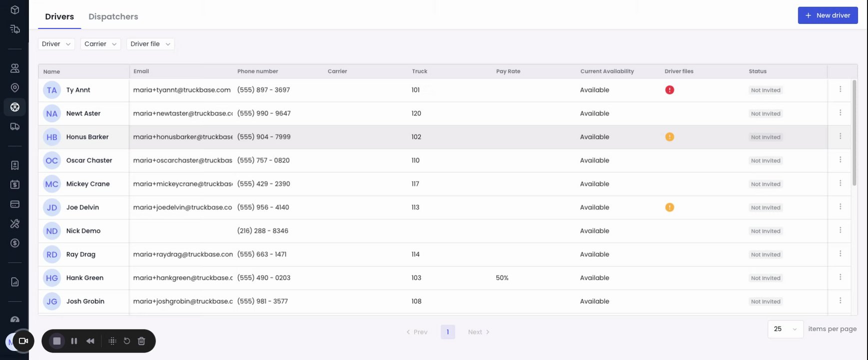The width and height of the screenshot is (868, 360).
Task: Select the Drivers tab
Action: [59, 16]
